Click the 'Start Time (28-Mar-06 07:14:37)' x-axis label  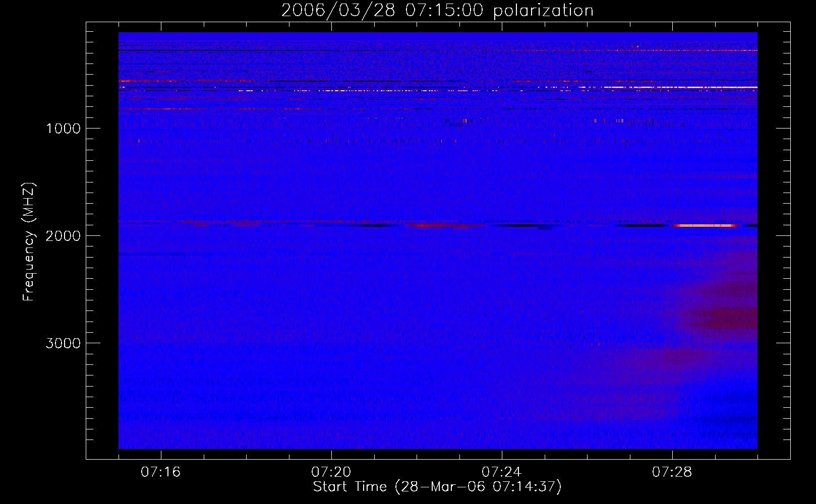pyautogui.click(x=437, y=487)
